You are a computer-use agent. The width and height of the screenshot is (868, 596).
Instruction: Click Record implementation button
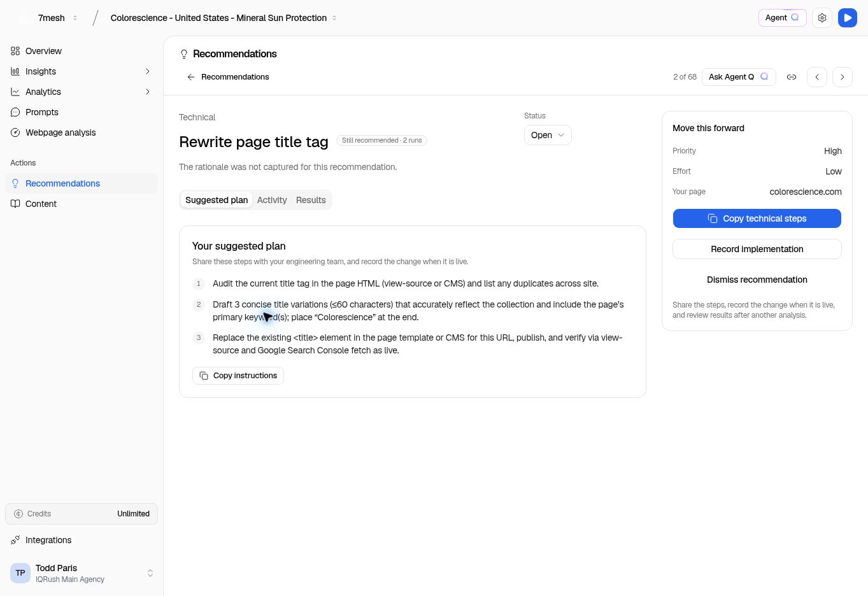pyautogui.click(x=757, y=249)
